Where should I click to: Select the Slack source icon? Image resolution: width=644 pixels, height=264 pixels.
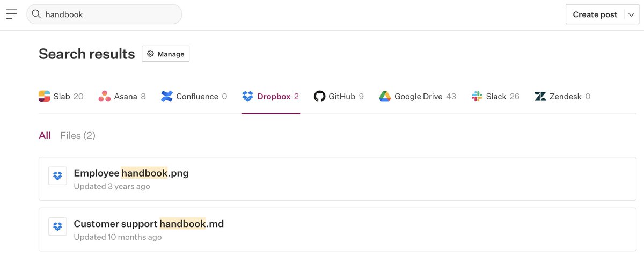click(x=477, y=97)
